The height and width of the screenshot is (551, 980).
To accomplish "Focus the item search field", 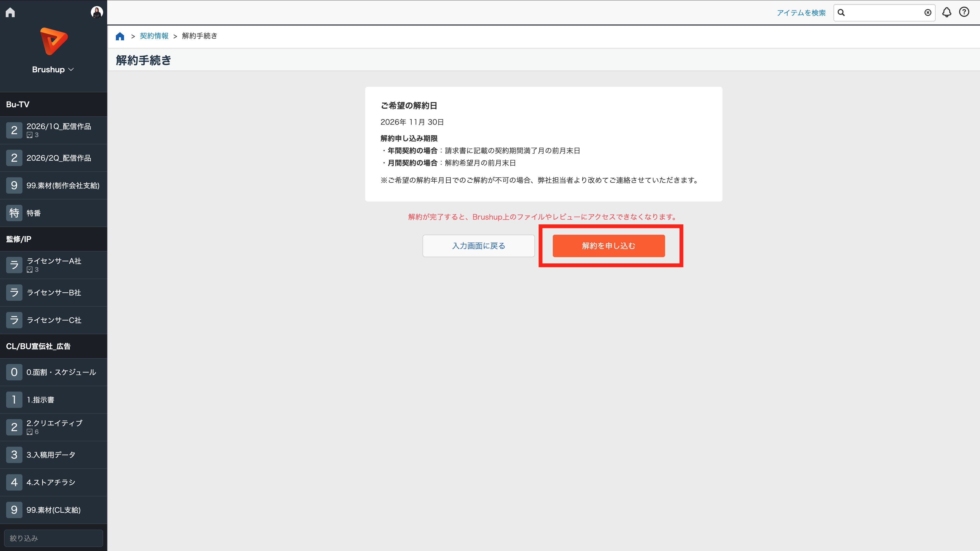I will click(x=884, y=12).
